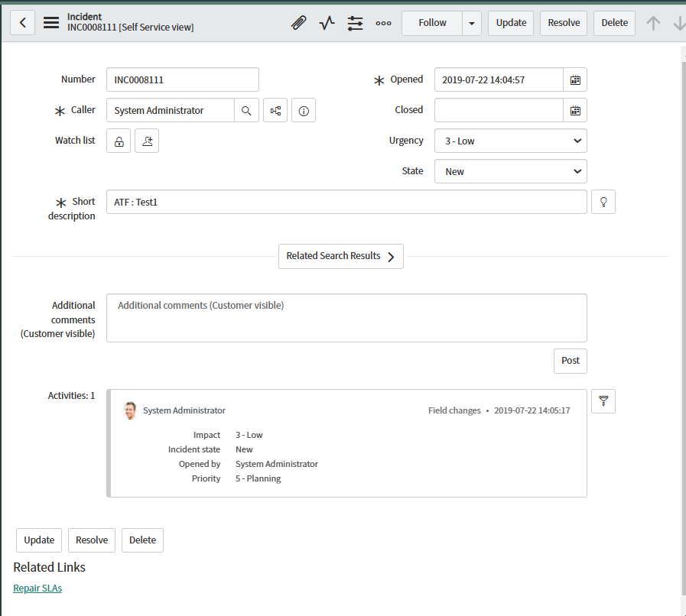
Task: Open the Repair SLAs link
Action: 37,588
